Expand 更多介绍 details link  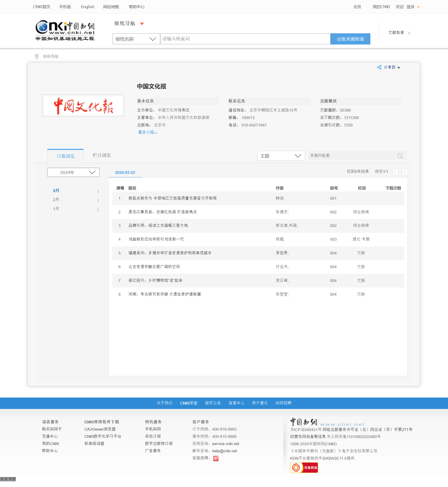point(148,132)
